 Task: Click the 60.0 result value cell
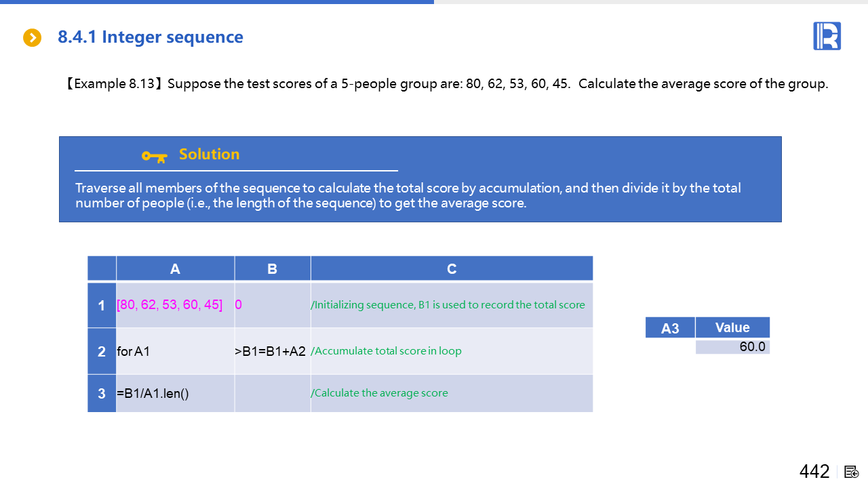coord(732,347)
